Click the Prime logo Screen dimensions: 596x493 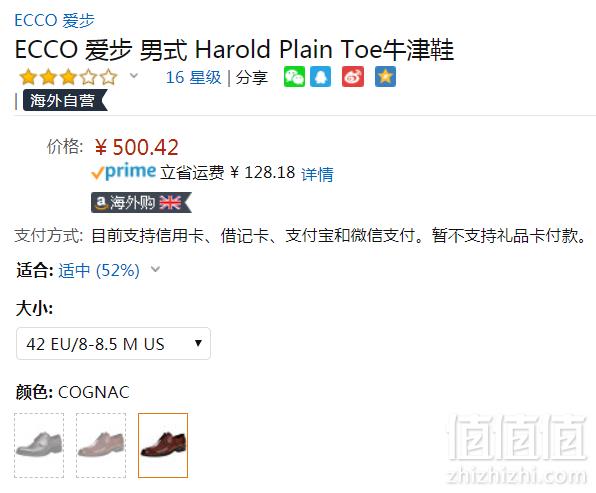(124, 172)
